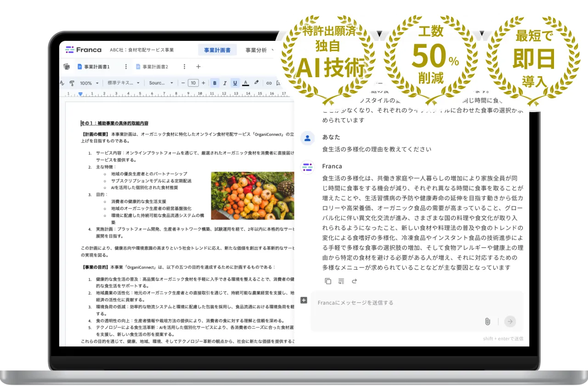This screenshot has height=386, width=588.
Task: Toggle italic formatting
Action: tap(225, 83)
